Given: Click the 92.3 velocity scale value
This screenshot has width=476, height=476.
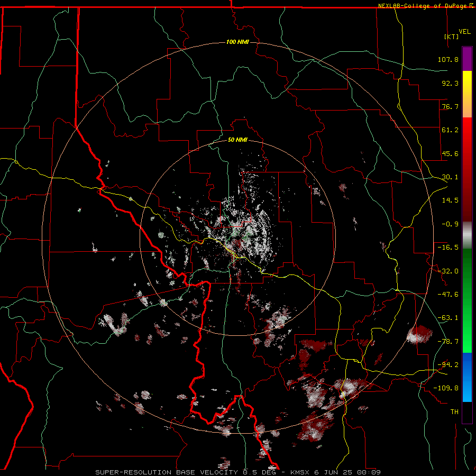Looking at the screenshot, I should (450, 83).
